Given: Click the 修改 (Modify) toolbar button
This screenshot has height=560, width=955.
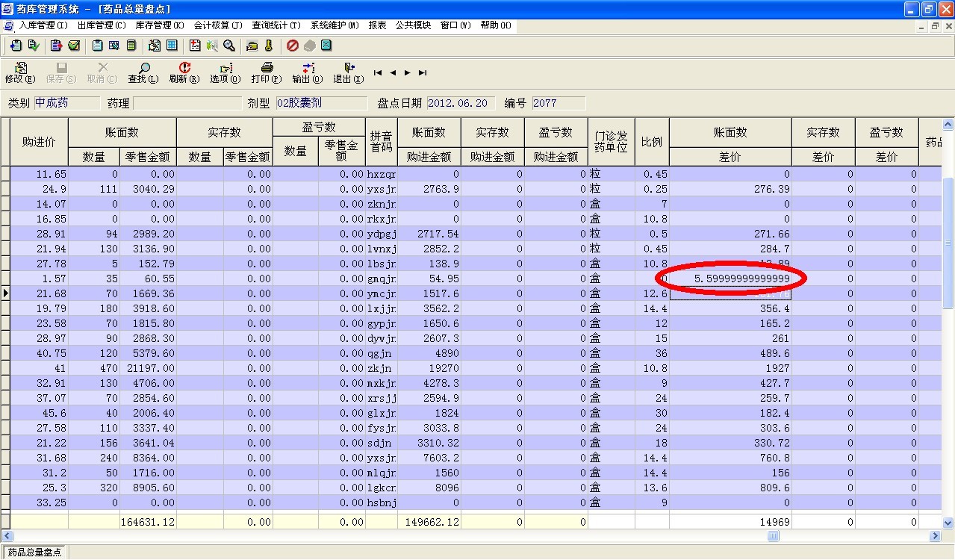Looking at the screenshot, I should coord(19,72).
